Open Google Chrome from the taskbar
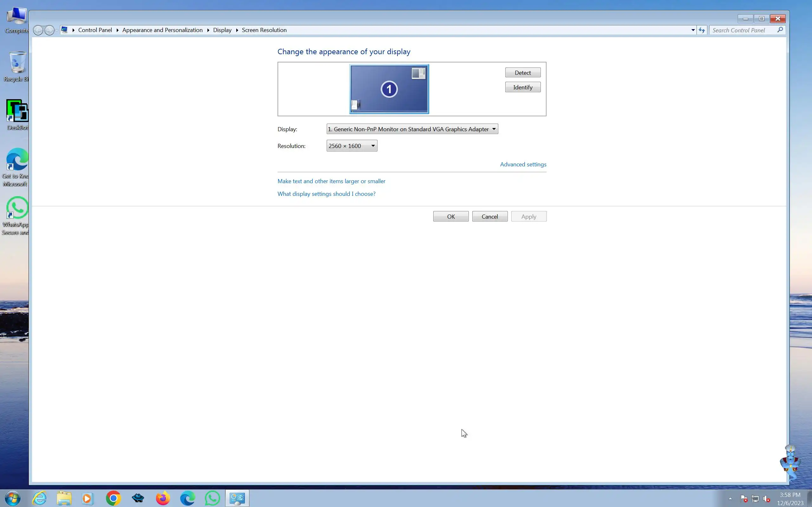This screenshot has width=812, height=507. pos(113,498)
